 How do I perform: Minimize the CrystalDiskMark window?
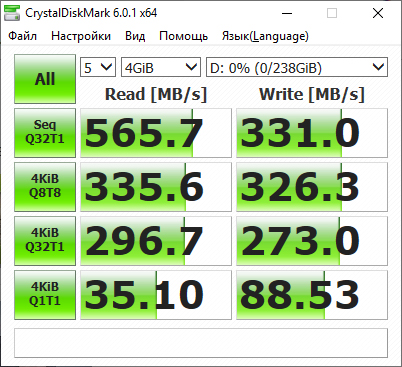[287, 13]
